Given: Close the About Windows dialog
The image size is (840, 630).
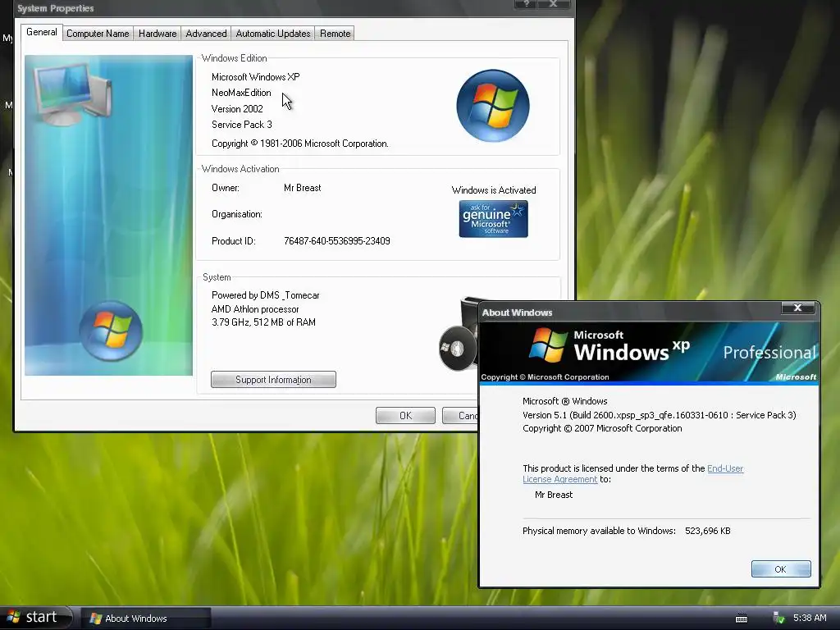Looking at the screenshot, I should tap(797, 308).
